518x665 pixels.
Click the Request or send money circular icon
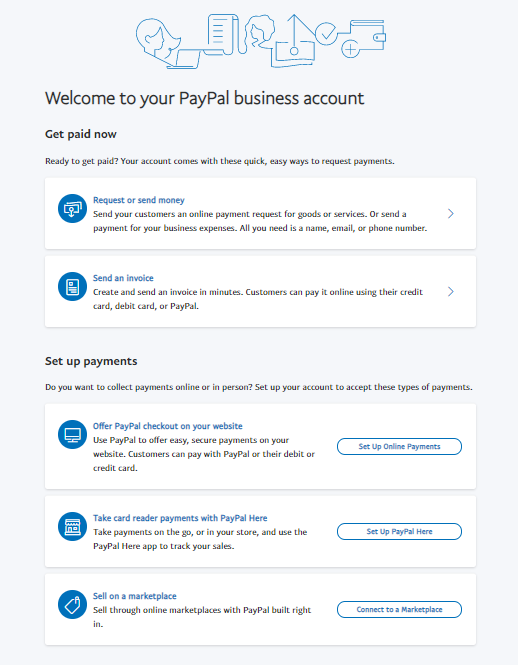[72, 209]
